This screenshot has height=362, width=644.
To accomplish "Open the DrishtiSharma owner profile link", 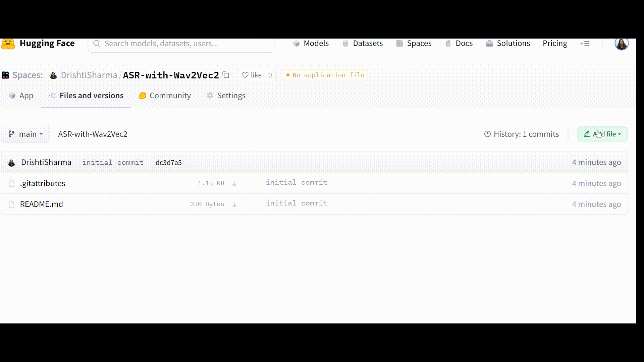I will tap(89, 75).
